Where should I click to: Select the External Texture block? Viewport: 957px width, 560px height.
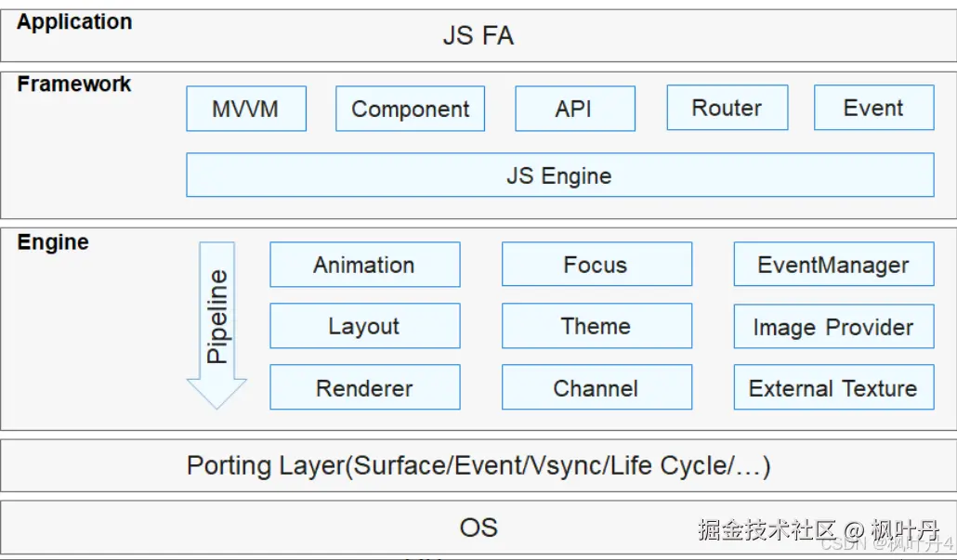(x=833, y=388)
